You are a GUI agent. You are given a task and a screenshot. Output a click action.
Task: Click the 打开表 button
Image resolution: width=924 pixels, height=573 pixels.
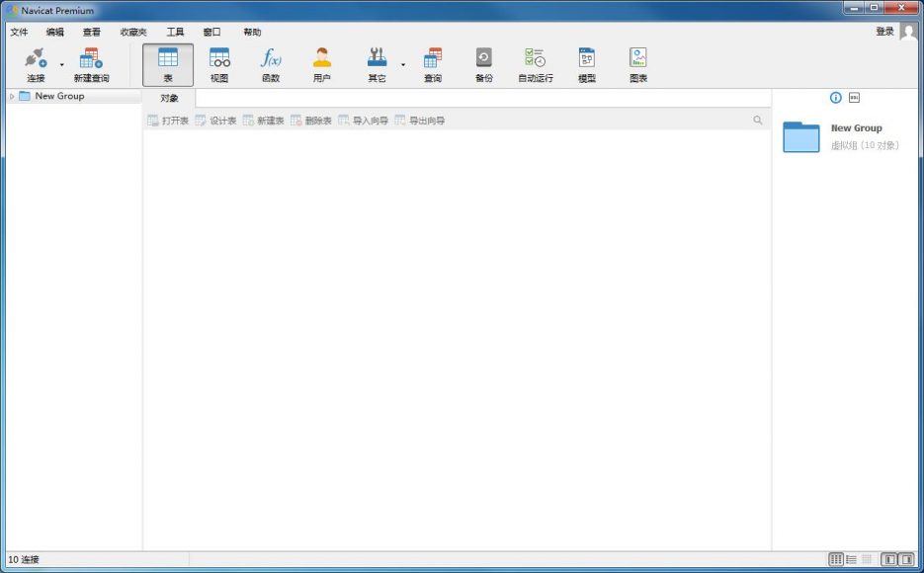pos(168,121)
